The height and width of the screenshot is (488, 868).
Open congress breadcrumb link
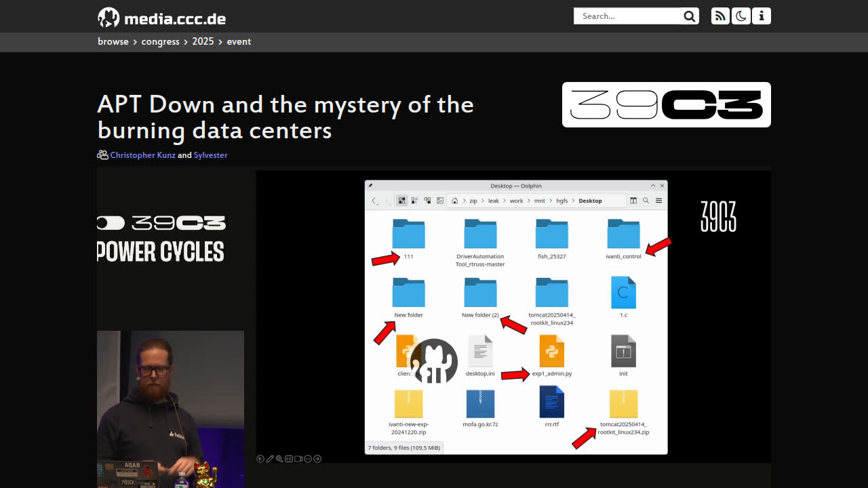point(161,41)
